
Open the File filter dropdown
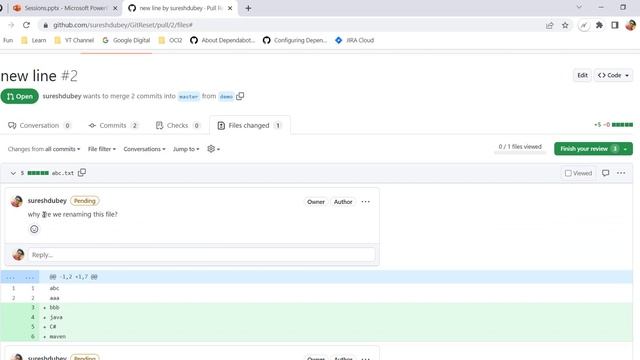pyautogui.click(x=102, y=149)
